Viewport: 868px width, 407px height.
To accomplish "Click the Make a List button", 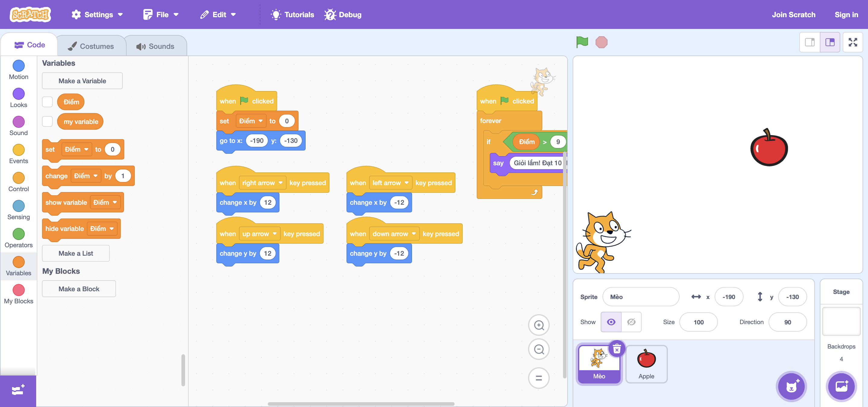I will 76,253.
